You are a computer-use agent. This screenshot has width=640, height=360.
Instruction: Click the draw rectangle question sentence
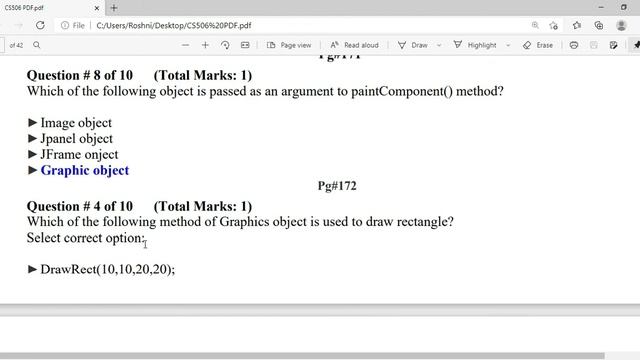pos(240,222)
